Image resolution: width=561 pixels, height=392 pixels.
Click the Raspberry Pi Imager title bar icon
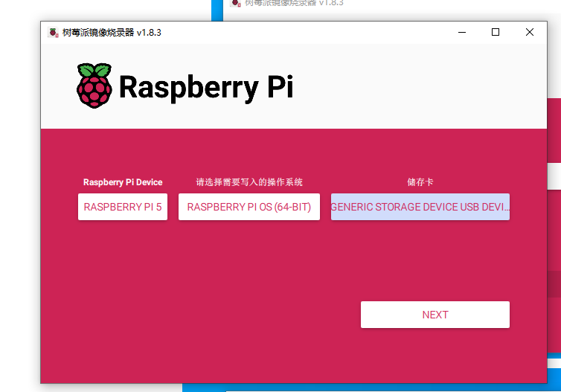(x=53, y=33)
